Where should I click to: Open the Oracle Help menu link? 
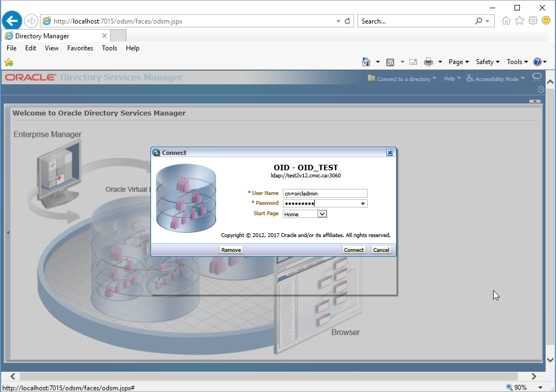(x=449, y=79)
